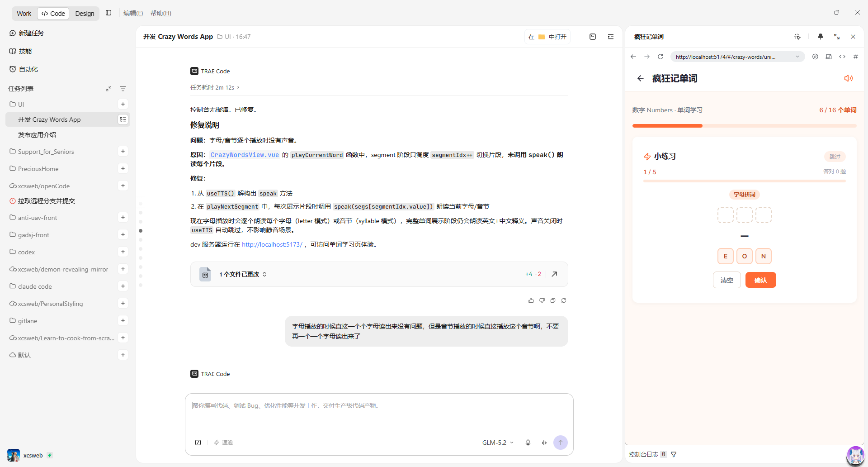Collapse the task list shrink icon
The width and height of the screenshot is (868, 467).
[108, 89]
